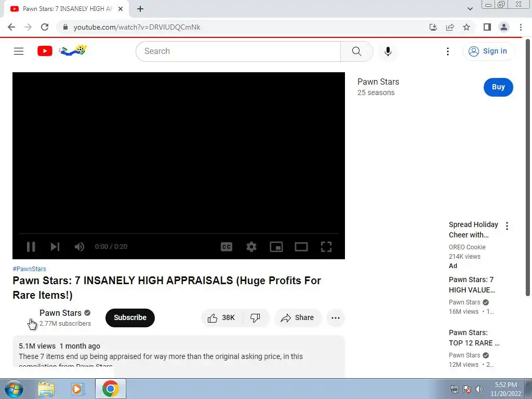Click the address bar URL

click(x=137, y=27)
